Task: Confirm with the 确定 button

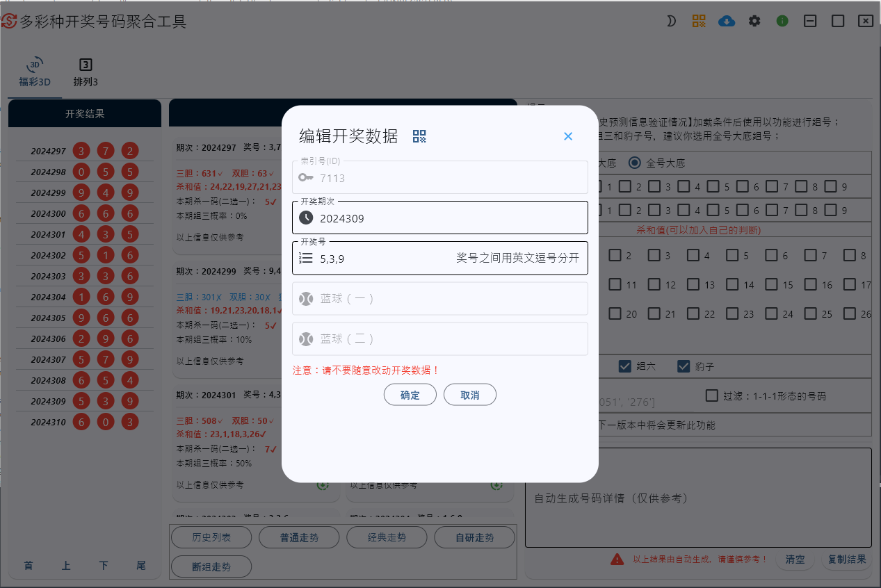Action: (x=410, y=395)
